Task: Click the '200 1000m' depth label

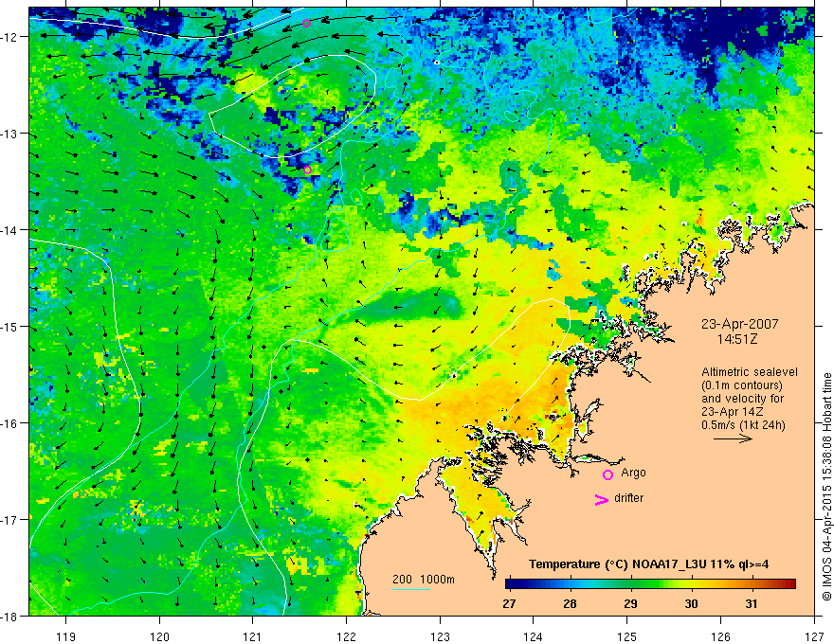Action: 424,580
